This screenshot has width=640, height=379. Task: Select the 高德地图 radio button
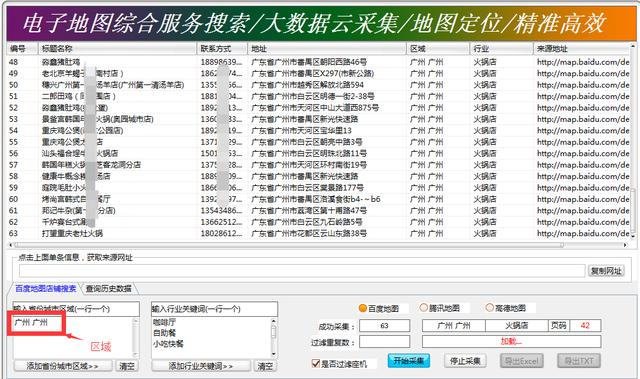point(490,308)
